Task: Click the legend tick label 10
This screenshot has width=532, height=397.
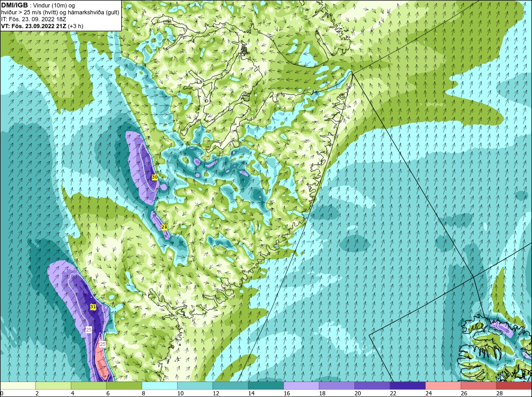Action: pyautogui.click(x=180, y=393)
